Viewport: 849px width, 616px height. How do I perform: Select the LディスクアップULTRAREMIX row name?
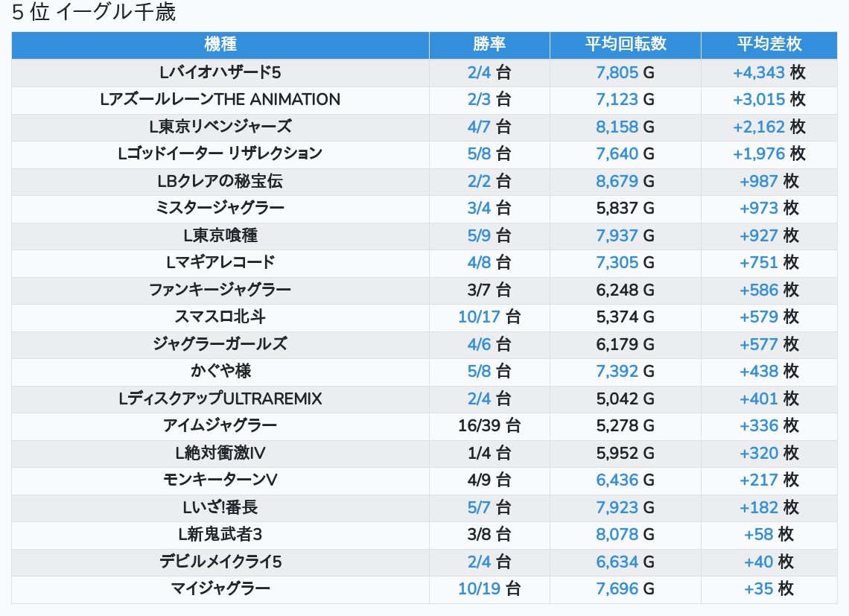pos(220,399)
